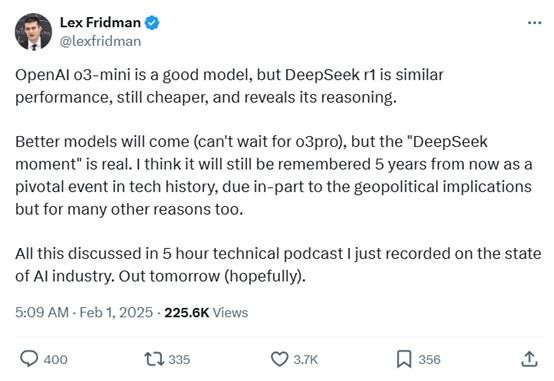This screenshot has height=381, width=554.
Task: Click the 5:09 AM timestamp
Action: (x=42, y=312)
